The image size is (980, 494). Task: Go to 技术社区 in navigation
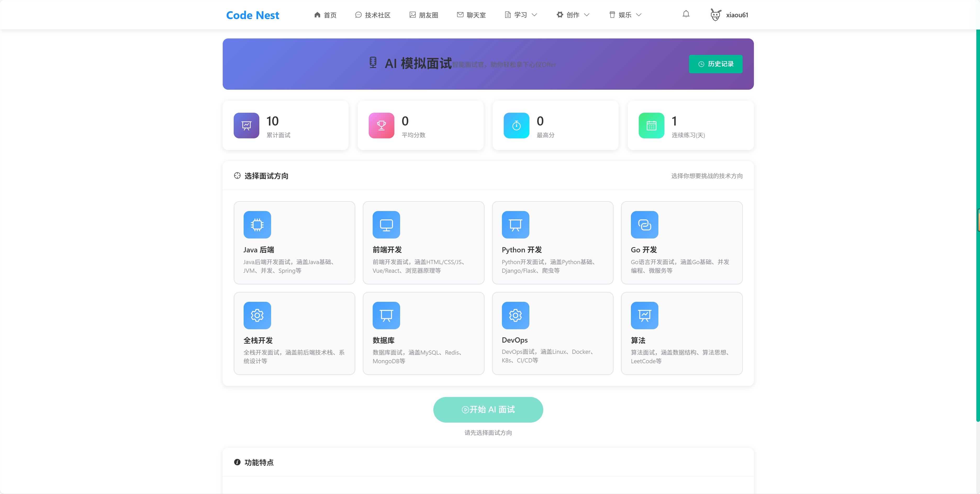373,15
